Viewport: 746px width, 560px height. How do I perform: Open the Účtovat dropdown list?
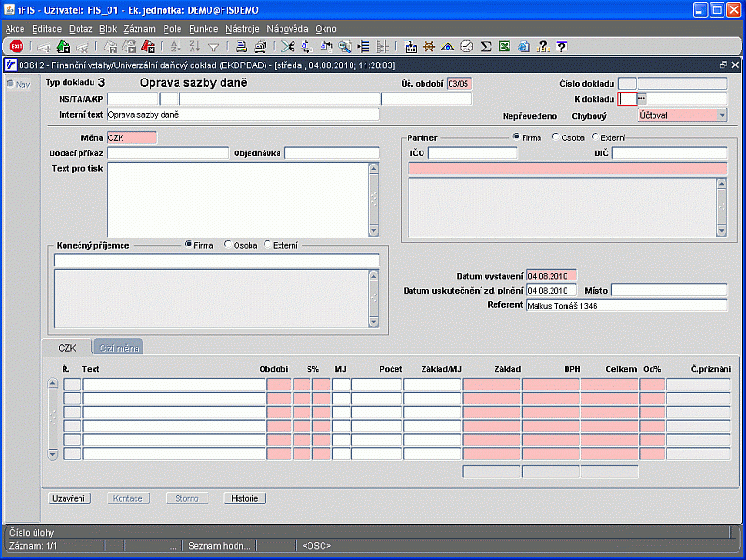point(722,115)
